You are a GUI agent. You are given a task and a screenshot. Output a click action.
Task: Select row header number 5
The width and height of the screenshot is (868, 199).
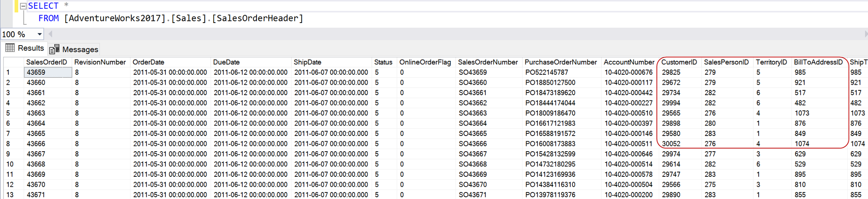pos(13,113)
